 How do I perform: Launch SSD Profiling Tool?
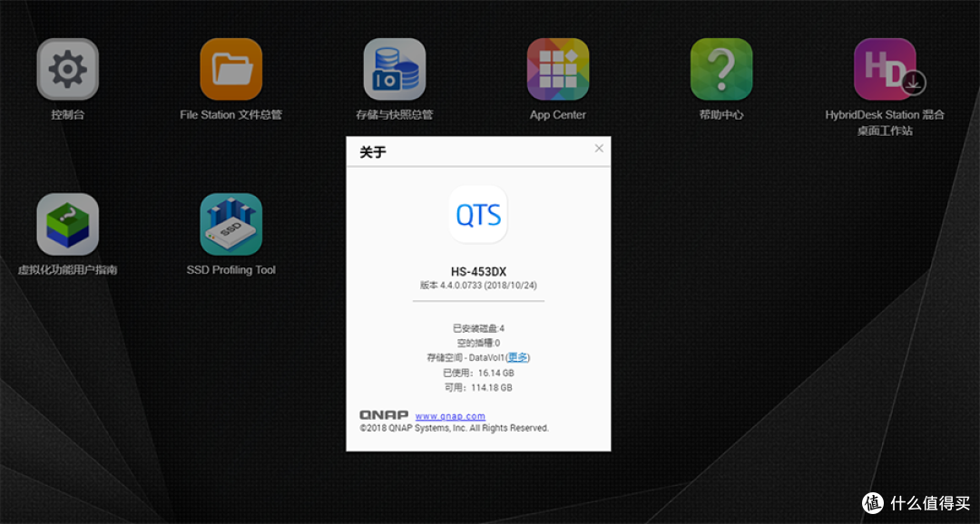[x=231, y=224]
